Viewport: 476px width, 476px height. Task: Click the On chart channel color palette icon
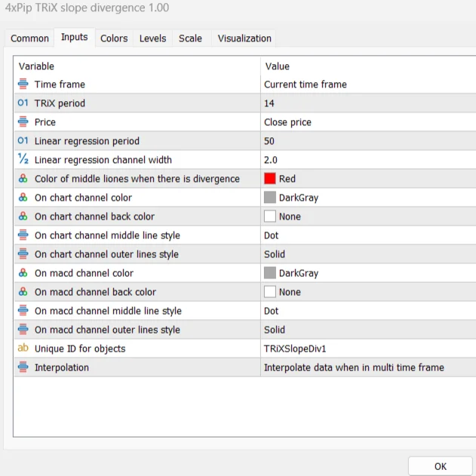pos(23,198)
